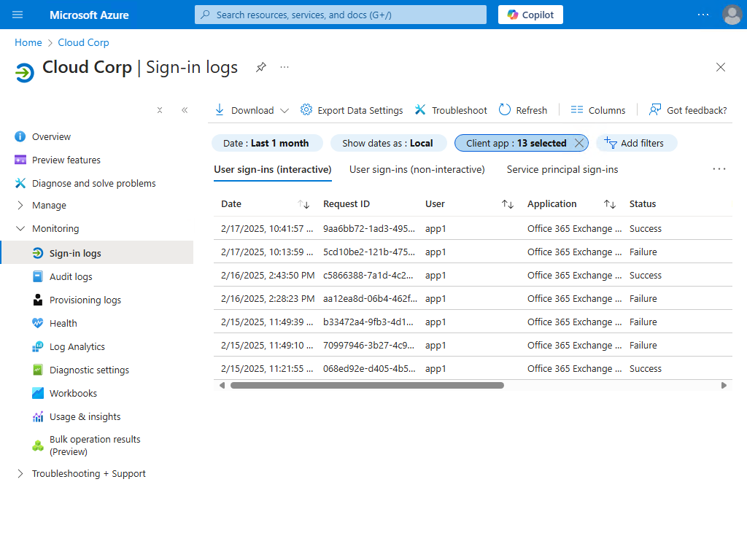Open sign-in row with Request ID aa12ea8d-06b4-462f...
This screenshot has height=560, width=747.
click(473, 298)
